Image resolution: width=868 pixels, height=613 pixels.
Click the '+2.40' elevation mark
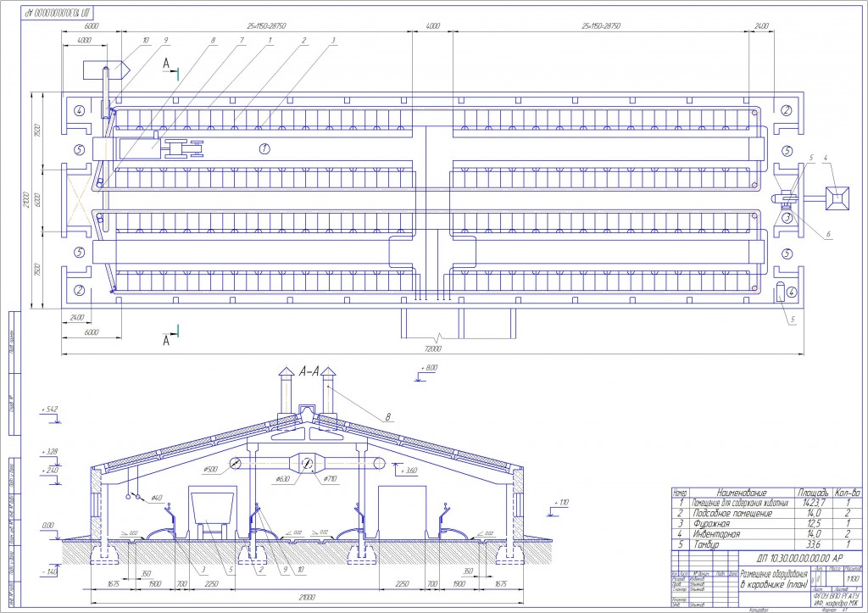click(x=49, y=470)
